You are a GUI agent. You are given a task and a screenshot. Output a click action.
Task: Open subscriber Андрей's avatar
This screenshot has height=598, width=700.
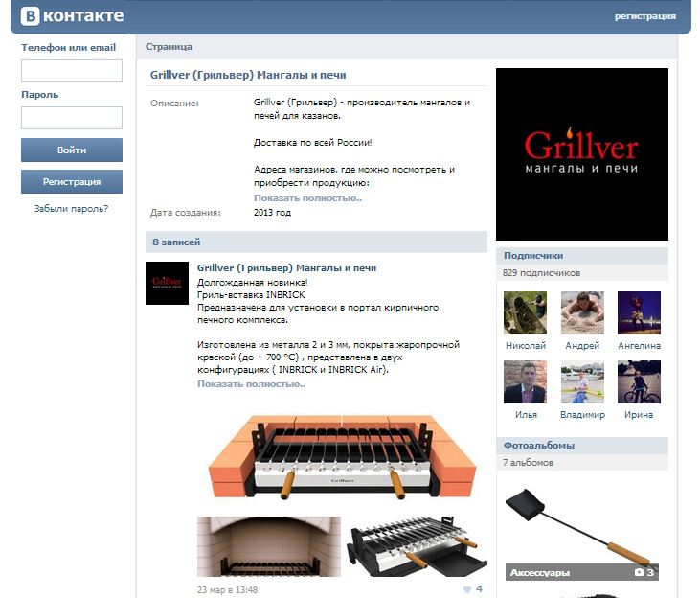(582, 312)
